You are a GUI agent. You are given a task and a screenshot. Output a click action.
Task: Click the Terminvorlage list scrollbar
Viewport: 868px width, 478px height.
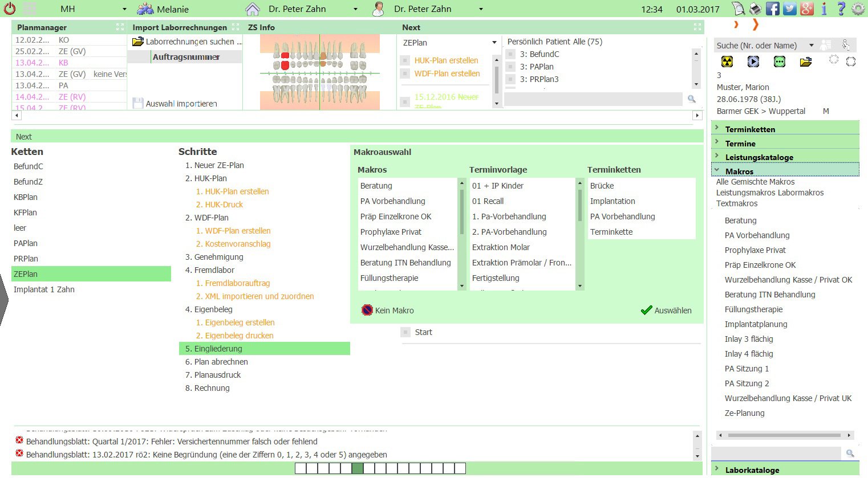point(580,234)
